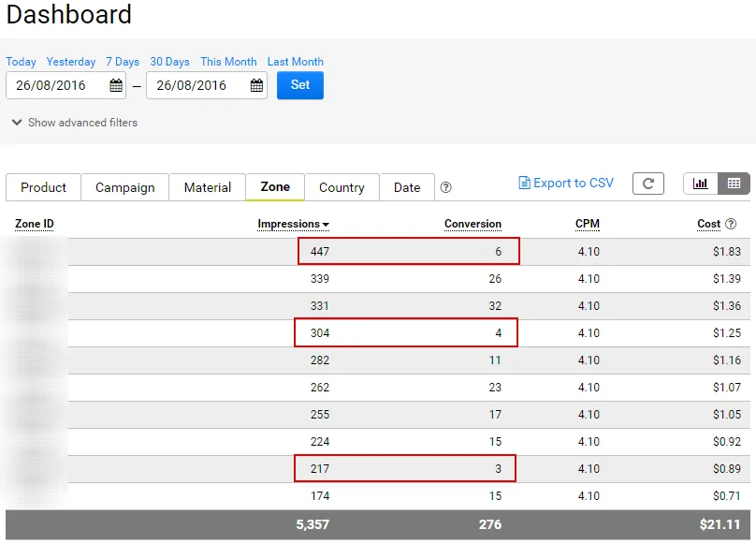Click the $0.89 cost cell
Viewport: 756px width, 544px height.
tap(727, 469)
